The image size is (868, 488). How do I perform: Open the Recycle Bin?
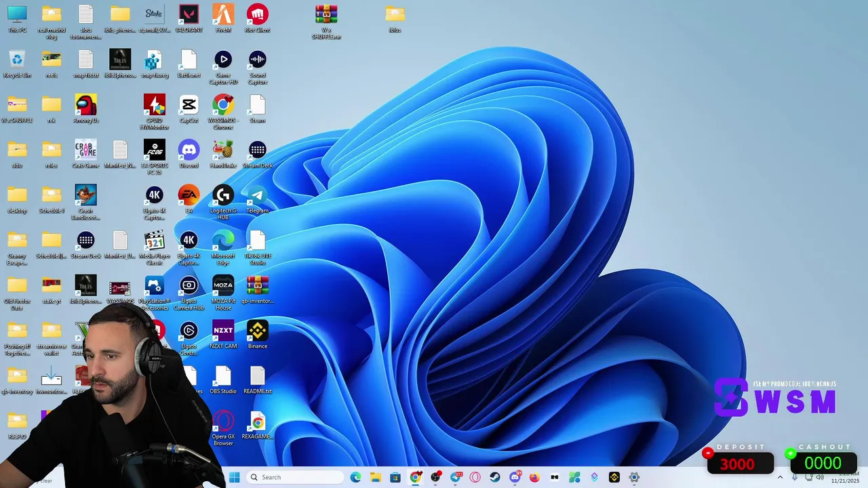(x=17, y=64)
